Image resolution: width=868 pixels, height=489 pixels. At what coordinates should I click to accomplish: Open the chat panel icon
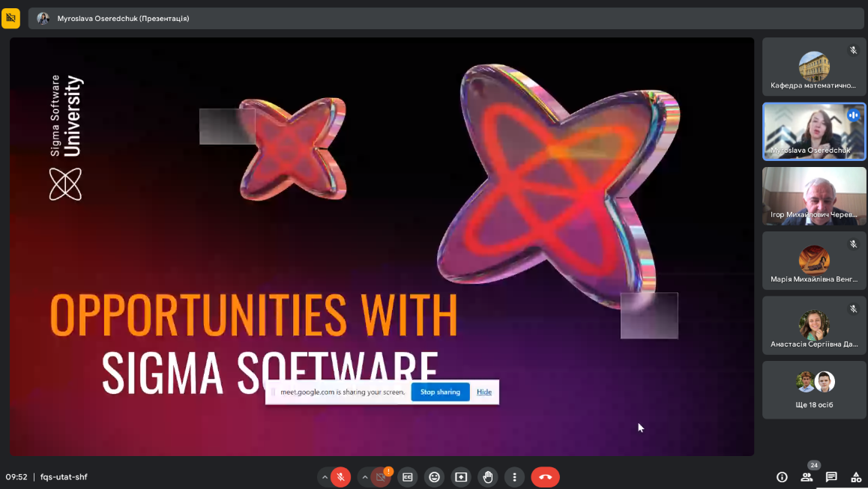point(831,477)
